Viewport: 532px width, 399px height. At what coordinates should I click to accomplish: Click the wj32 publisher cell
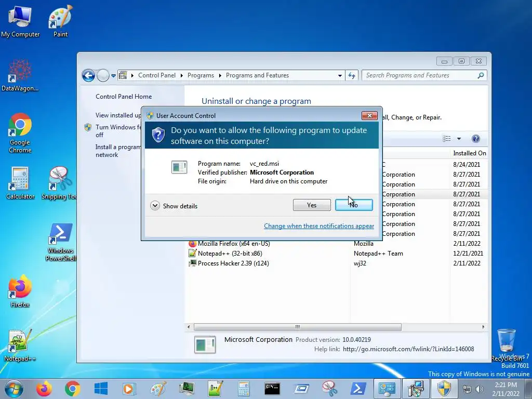click(x=360, y=263)
